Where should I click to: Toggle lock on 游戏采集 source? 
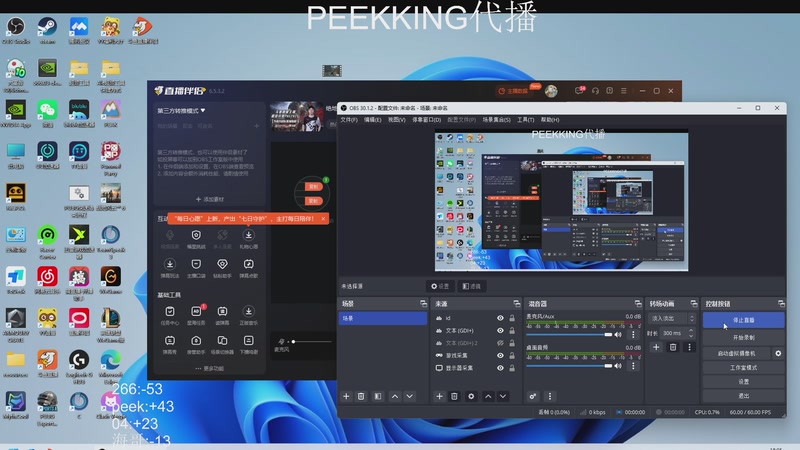[512, 356]
